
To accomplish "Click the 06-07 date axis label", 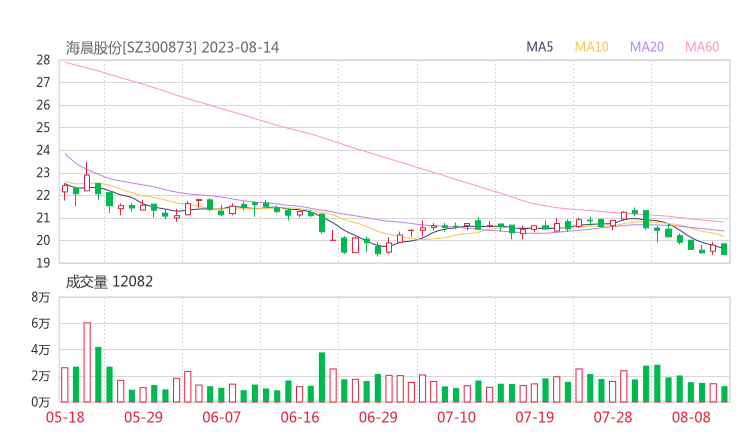I will pos(221,417).
